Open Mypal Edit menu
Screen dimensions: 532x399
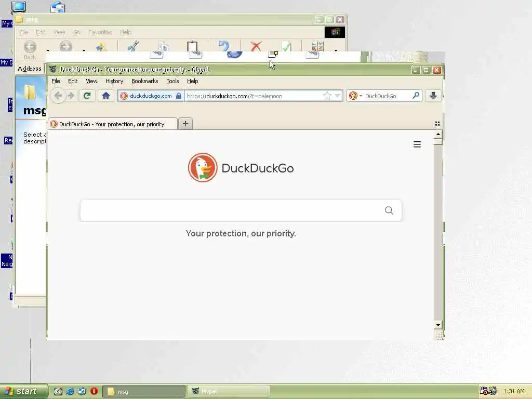[73, 81]
